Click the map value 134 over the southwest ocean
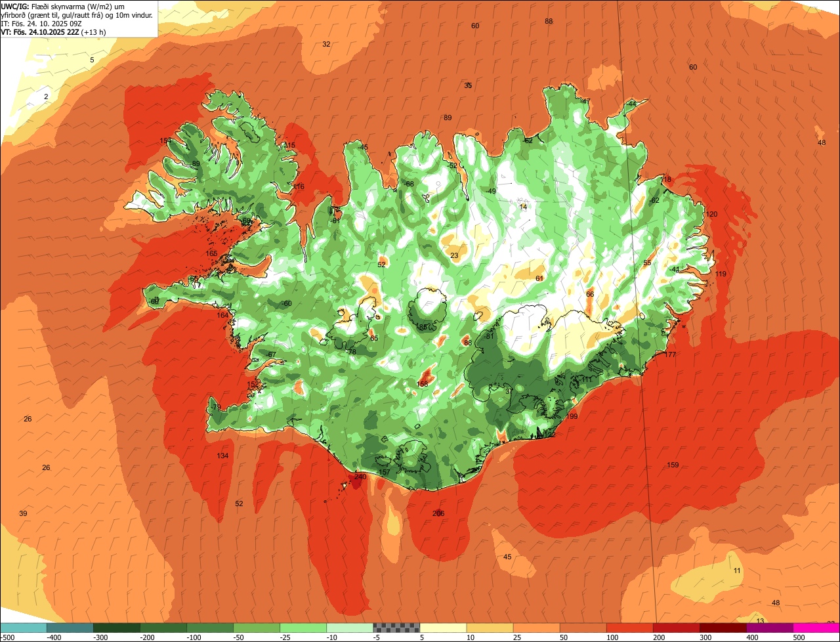Screen dimensions: 840x642 pyautogui.click(x=223, y=456)
